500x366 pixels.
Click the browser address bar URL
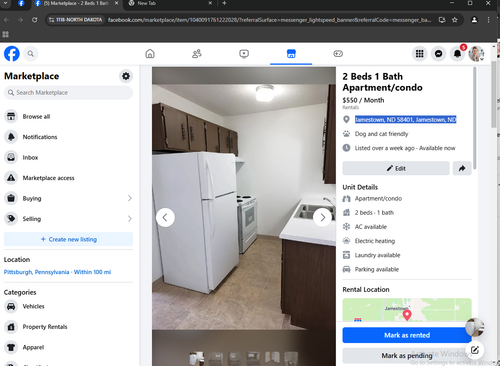point(269,20)
